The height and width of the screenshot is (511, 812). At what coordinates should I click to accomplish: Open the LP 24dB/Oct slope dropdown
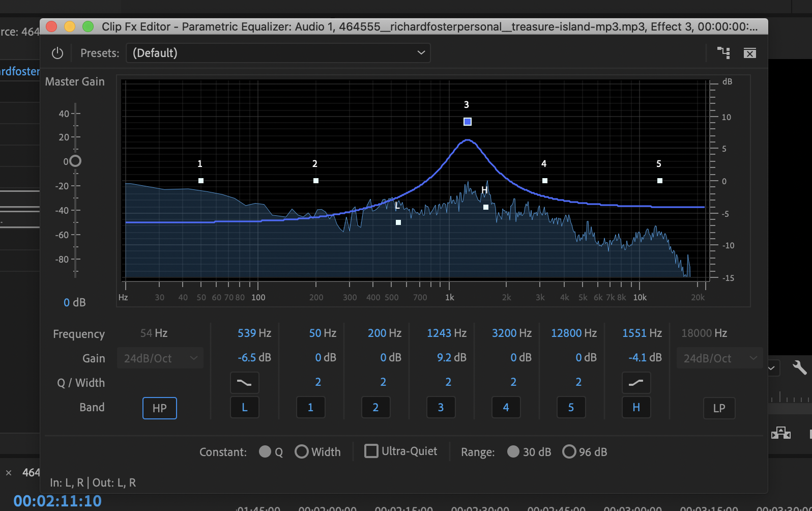point(720,358)
